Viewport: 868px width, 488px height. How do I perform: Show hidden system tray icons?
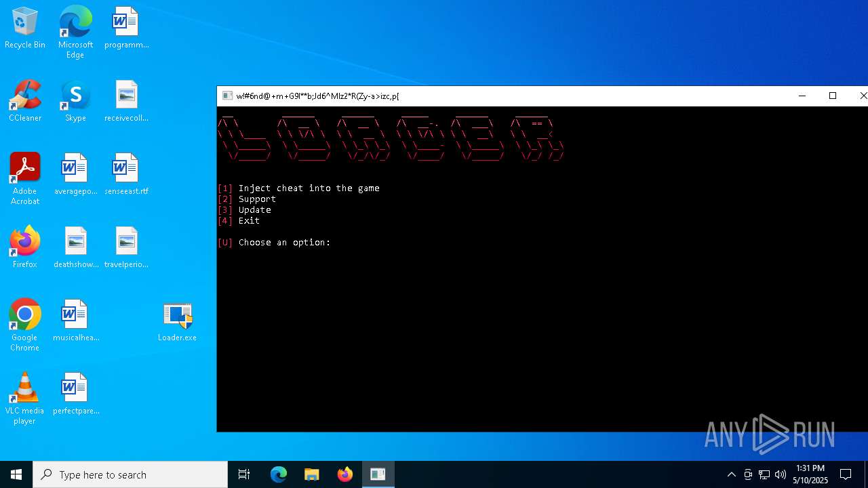731,474
